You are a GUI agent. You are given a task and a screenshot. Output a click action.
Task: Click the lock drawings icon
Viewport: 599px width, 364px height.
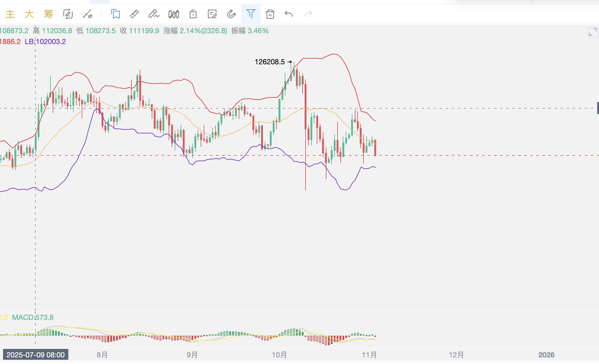[x=193, y=14]
